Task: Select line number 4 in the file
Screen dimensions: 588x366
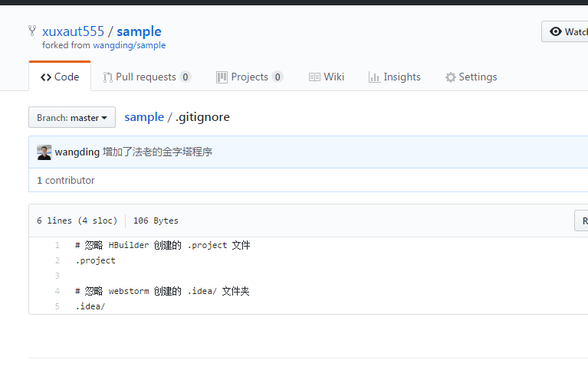Action: tap(57, 291)
